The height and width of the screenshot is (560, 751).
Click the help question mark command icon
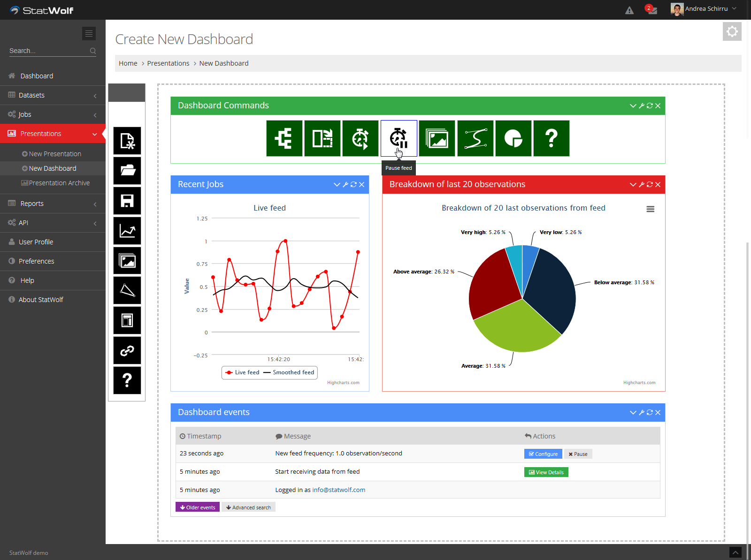552,138
